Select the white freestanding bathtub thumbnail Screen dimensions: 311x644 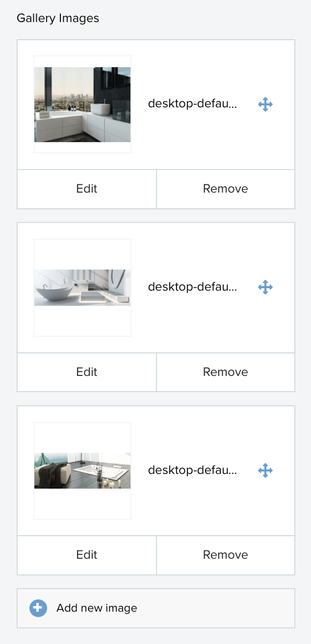click(82, 287)
